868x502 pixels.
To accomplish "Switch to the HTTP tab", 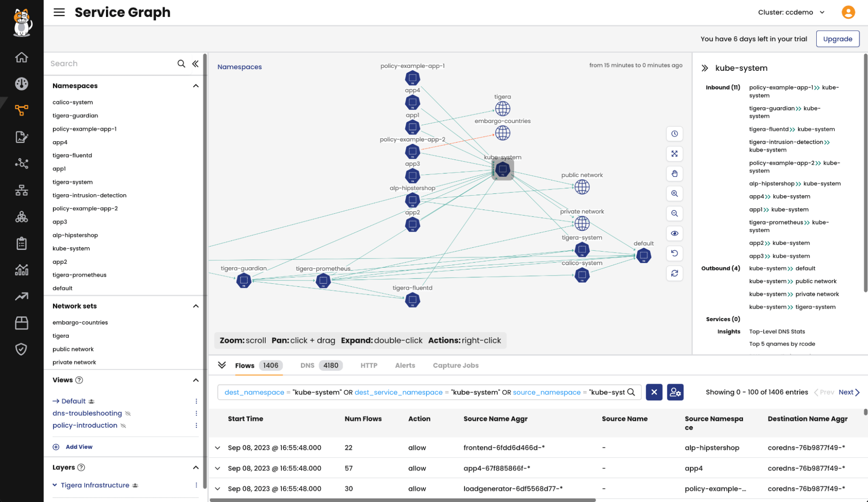I will 369,366.
